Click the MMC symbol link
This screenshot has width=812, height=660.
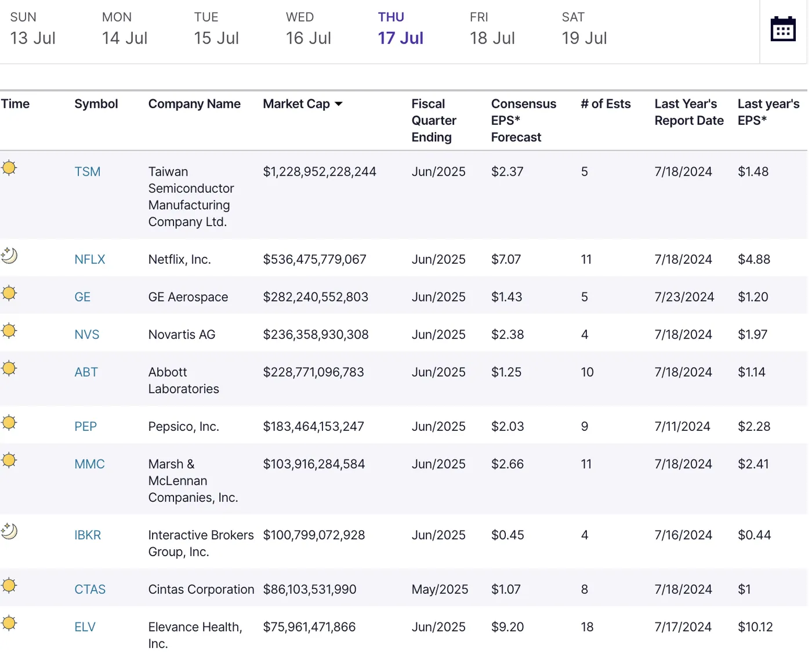pos(89,464)
